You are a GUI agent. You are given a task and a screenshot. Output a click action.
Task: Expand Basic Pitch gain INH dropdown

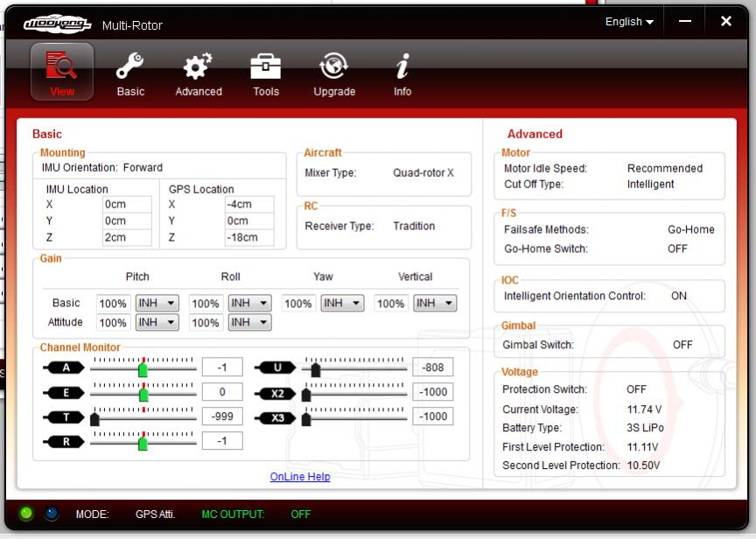[x=157, y=304]
